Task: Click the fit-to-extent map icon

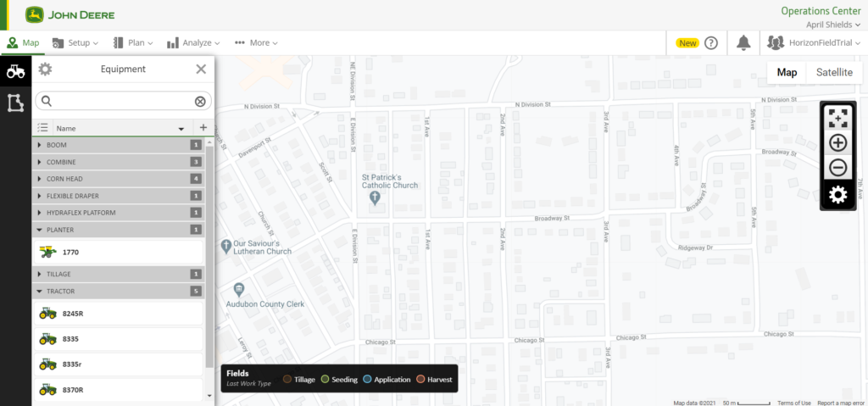Action: 838,118
